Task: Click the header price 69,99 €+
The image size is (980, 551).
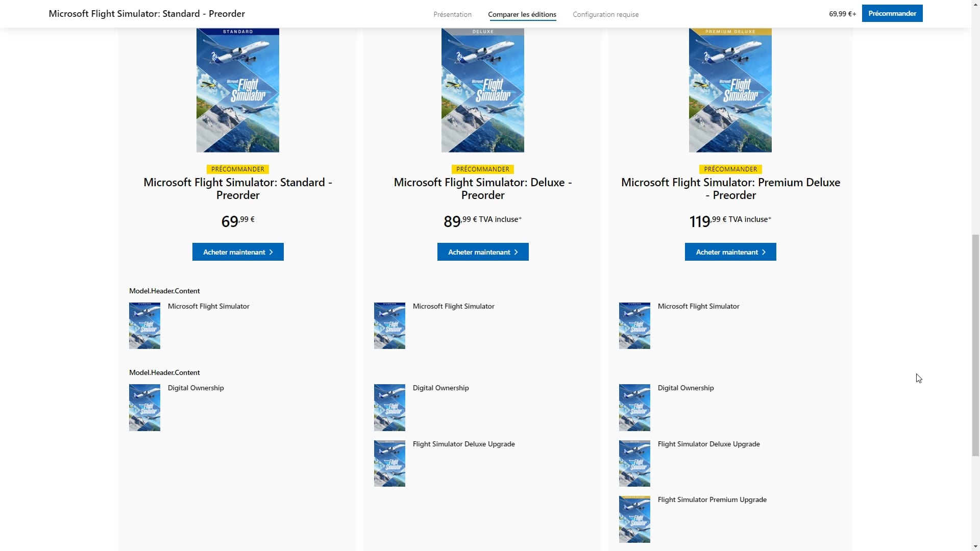Action: point(842,14)
